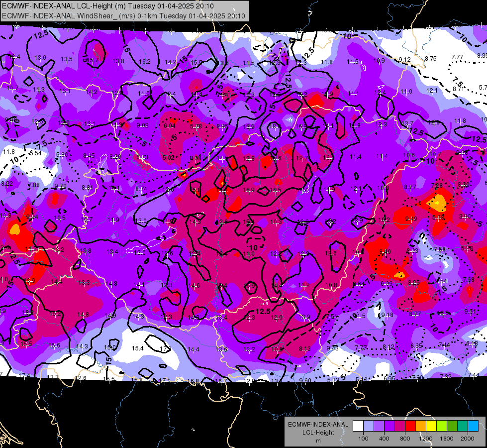Click the 800 tick label in the legend

[405, 439]
